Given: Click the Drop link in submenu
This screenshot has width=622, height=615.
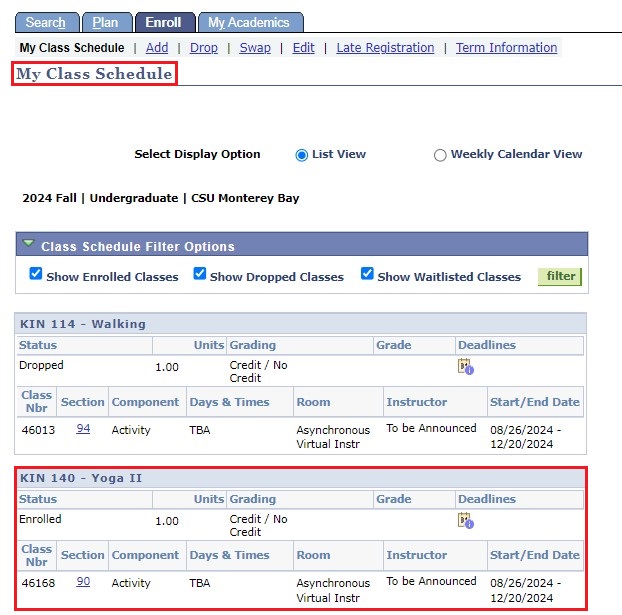Looking at the screenshot, I should tap(204, 48).
